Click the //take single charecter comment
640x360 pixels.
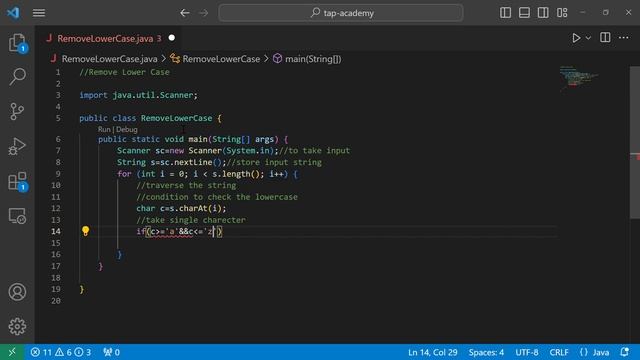tap(191, 220)
